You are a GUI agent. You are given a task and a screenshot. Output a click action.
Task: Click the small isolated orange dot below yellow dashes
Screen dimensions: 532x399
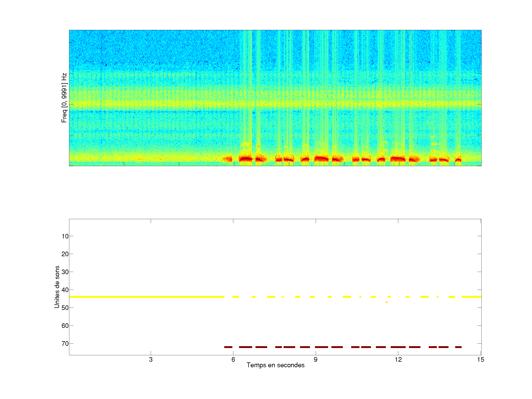coord(386,302)
